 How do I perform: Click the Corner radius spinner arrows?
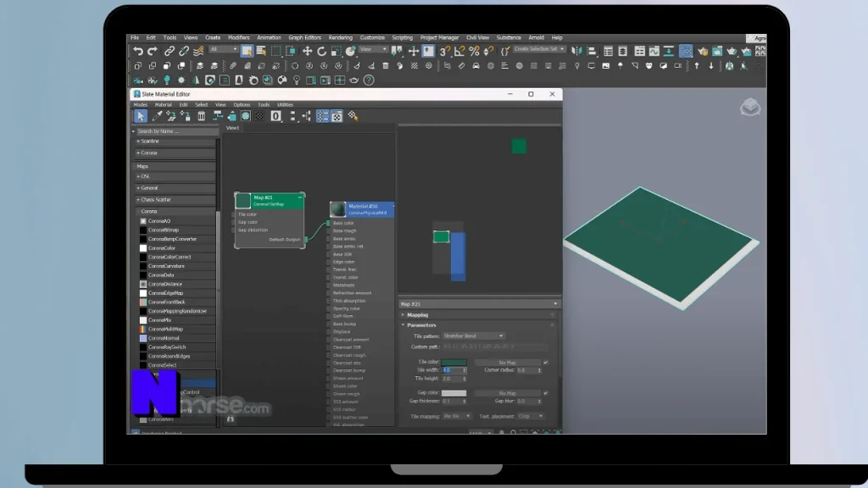539,370
